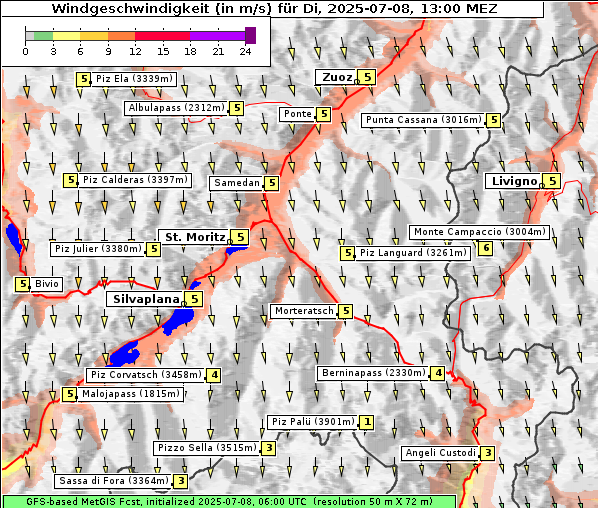Click the wind value 4 badge beside Piz Corvatsch

tap(214, 375)
